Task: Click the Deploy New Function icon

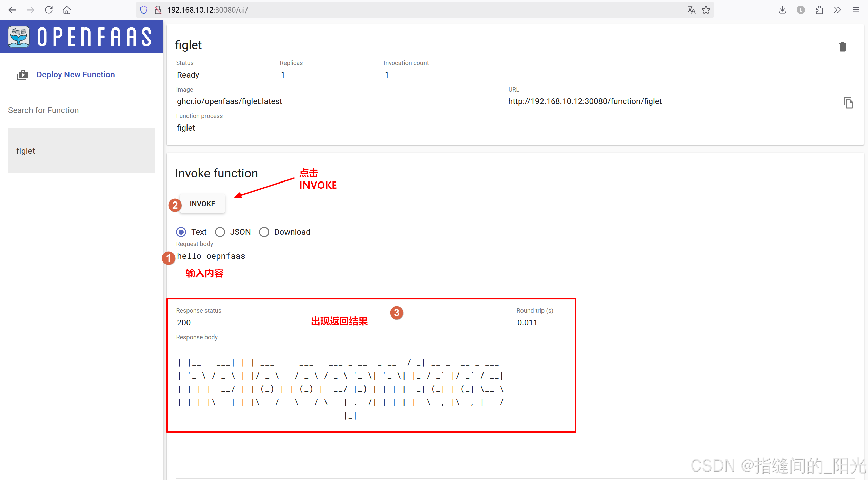Action: point(22,75)
